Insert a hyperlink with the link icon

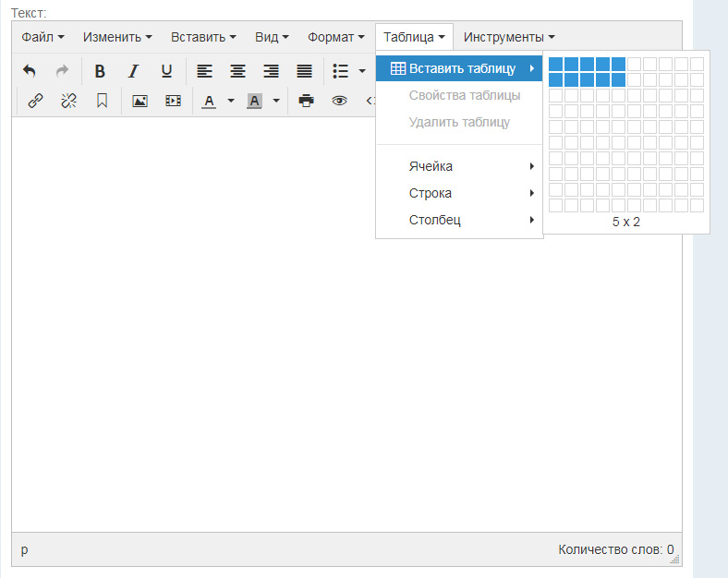coord(35,101)
